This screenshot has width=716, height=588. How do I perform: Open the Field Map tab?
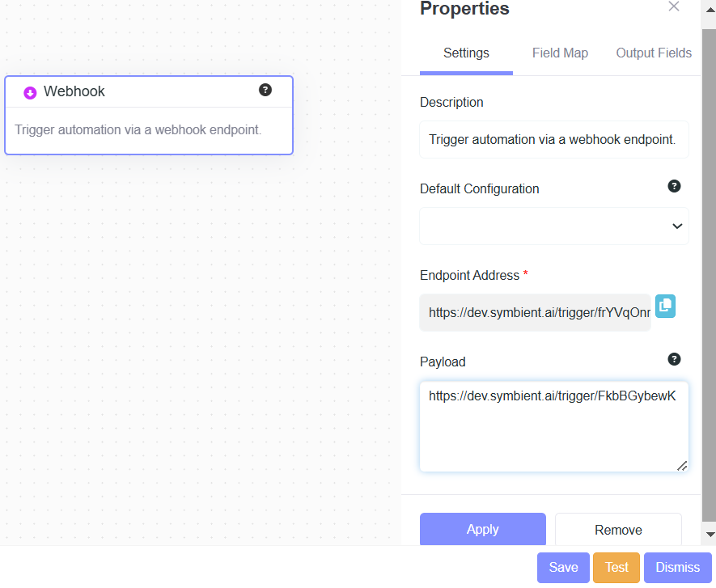[560, 53]
